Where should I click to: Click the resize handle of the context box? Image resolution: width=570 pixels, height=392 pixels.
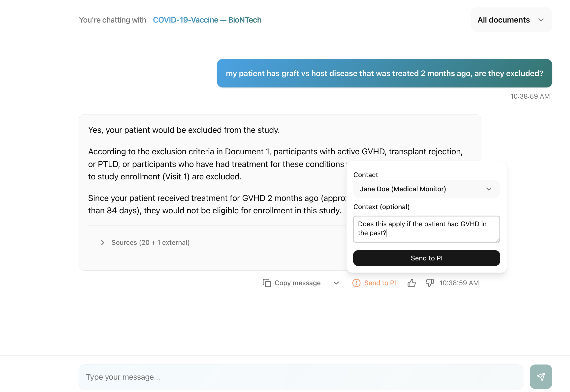(498, 240)
